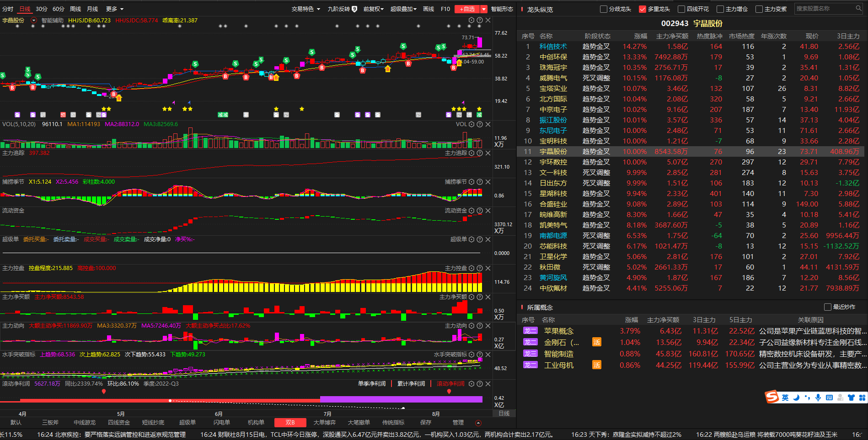Open F10 company info
The image size is (868, 440).
tap(445, 9)
